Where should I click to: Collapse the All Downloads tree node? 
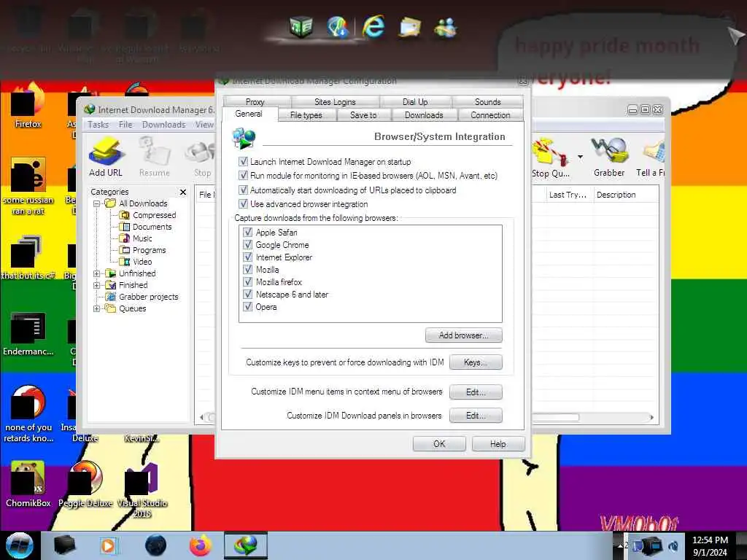(x=97, y=203)
